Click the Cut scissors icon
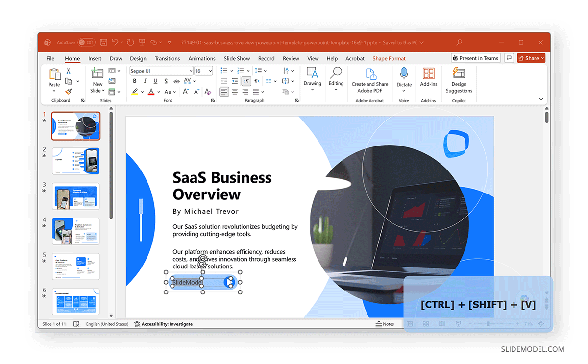The image size is (588, 364). (x=69, y=71)
